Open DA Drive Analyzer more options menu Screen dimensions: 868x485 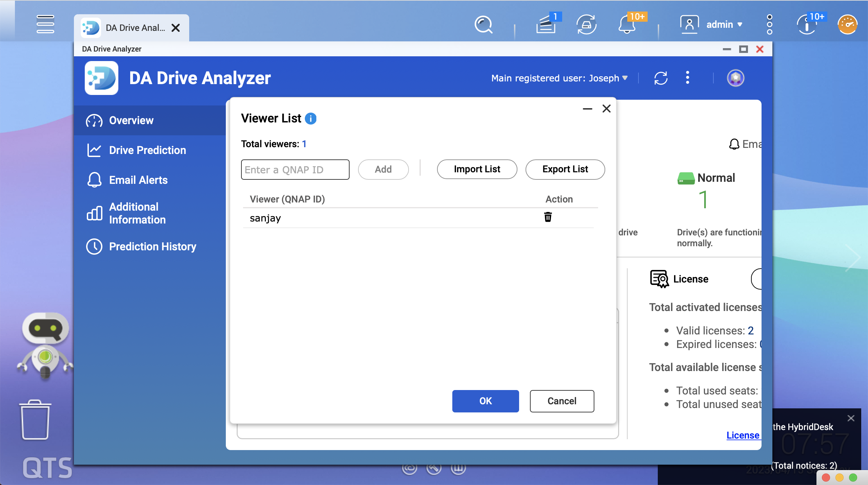(688, 78)
